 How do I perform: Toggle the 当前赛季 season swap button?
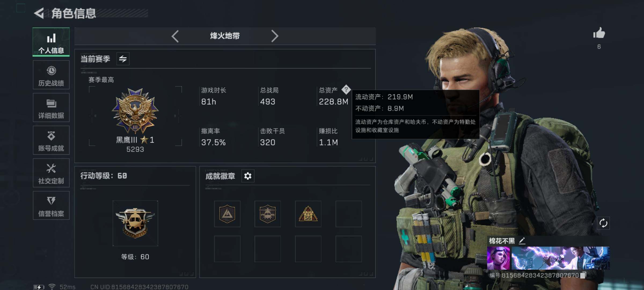[123, 59]
